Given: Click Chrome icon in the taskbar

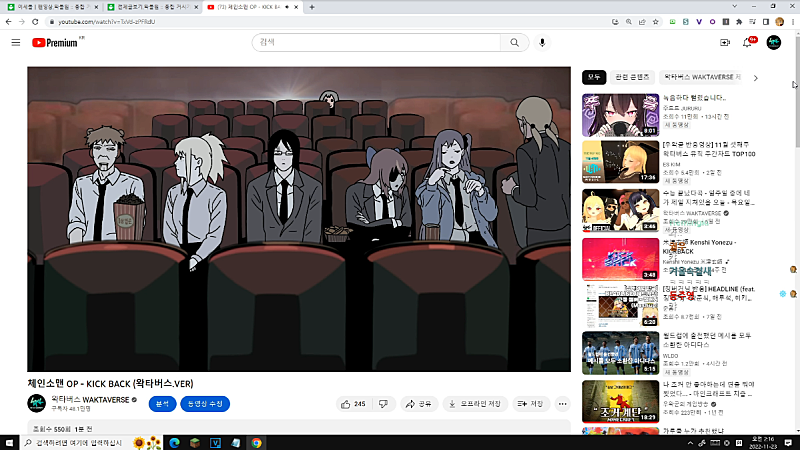Looking at the screenshot, I should pyautogui.click(x=256, y=443).
